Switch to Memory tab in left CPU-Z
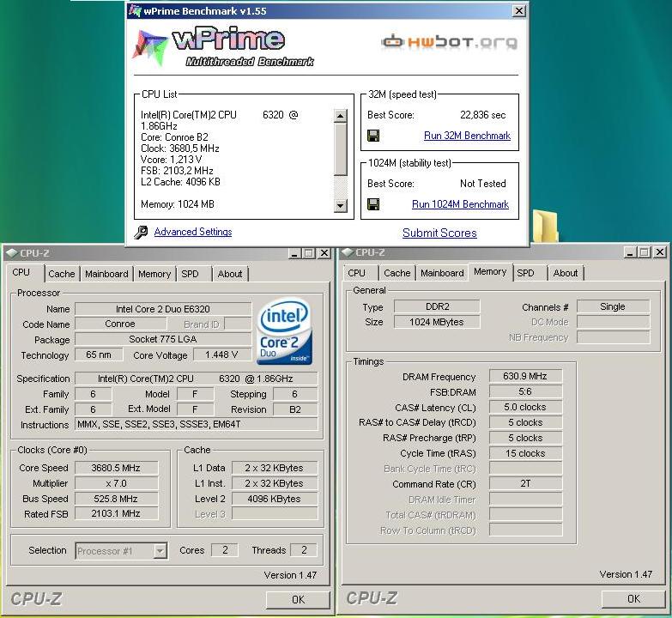The height and width of the screenshot is (618, 672). 154,274
